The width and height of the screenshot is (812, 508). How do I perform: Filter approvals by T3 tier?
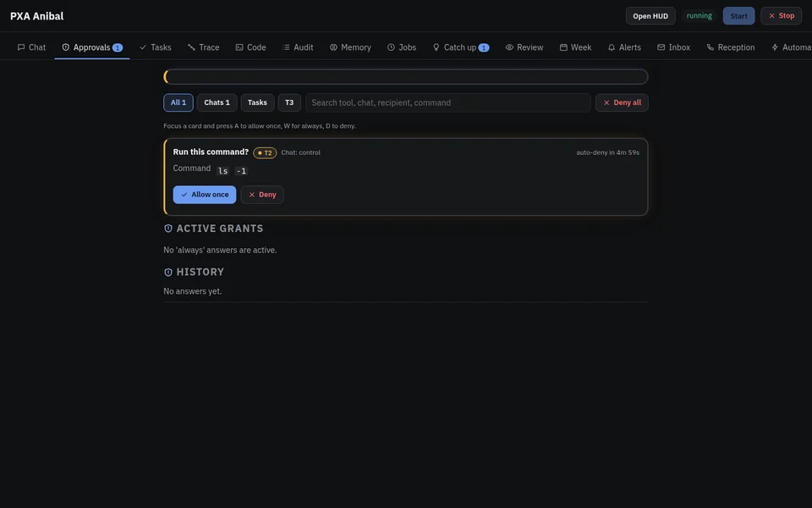289,102
